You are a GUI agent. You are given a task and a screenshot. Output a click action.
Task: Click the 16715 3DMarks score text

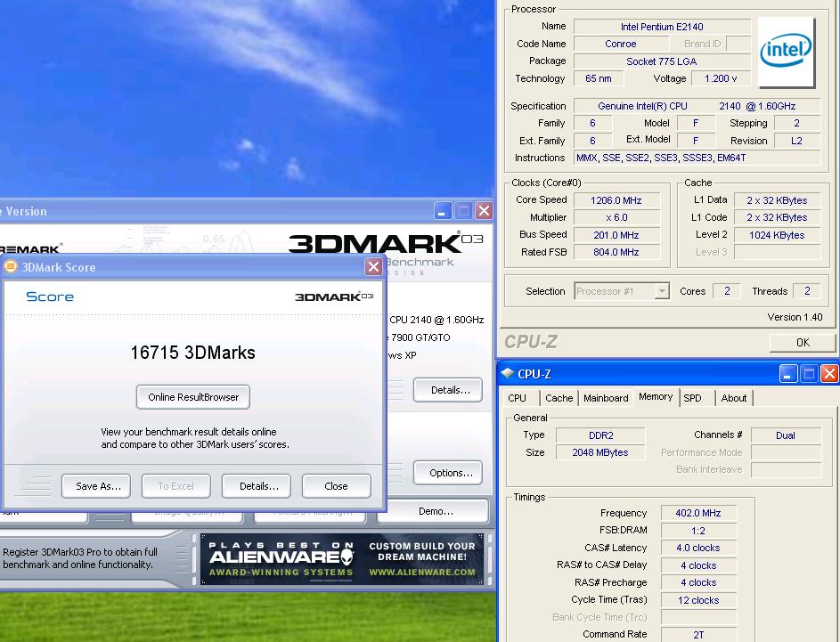pyautogui.click(x=193, y=353)
